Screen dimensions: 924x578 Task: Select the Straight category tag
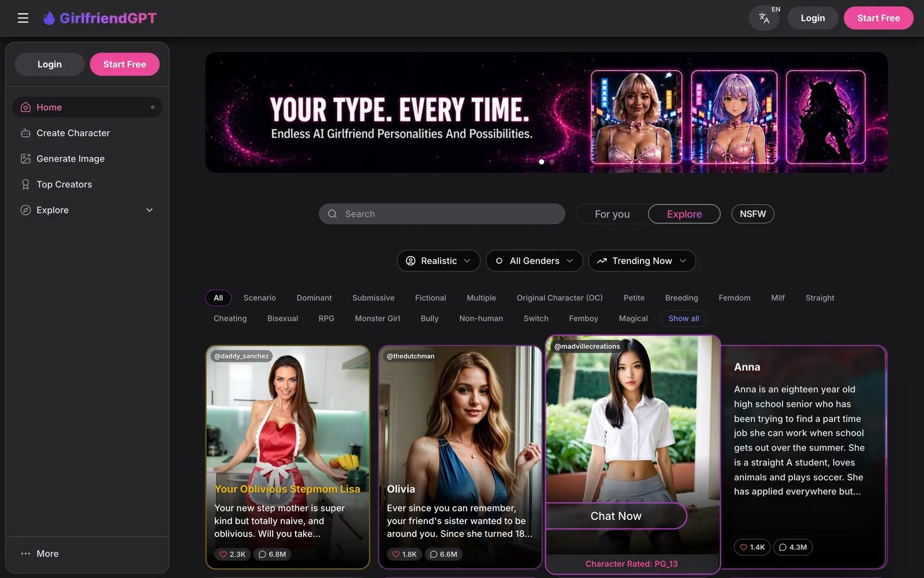coord(820,298)
